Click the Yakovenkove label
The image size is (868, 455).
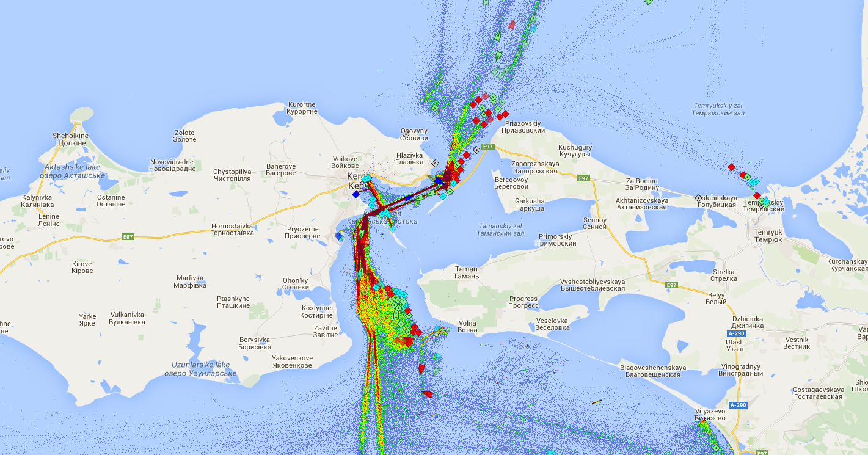[292, 362]
